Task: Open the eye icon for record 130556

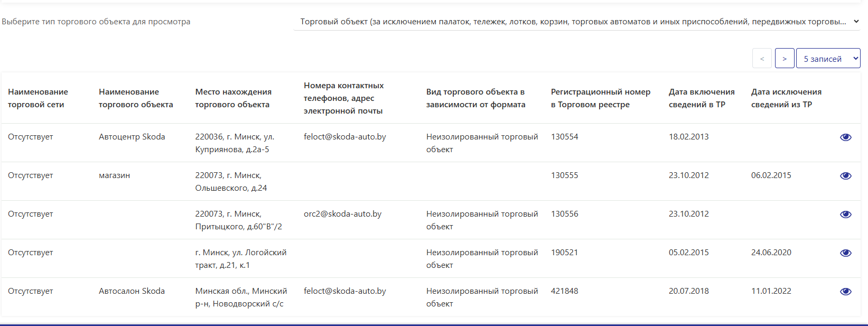Action: (x=845, y=215)
